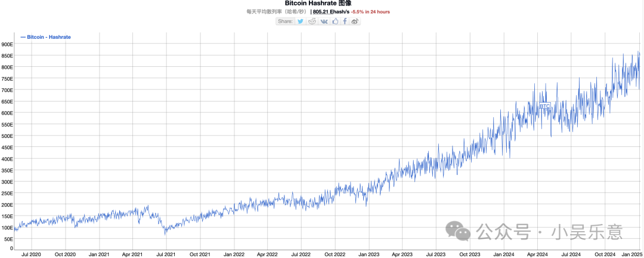Click the 900E y-axis label
Screen dimensions: 644x258
pyautogui.click(x=7, y=44)
